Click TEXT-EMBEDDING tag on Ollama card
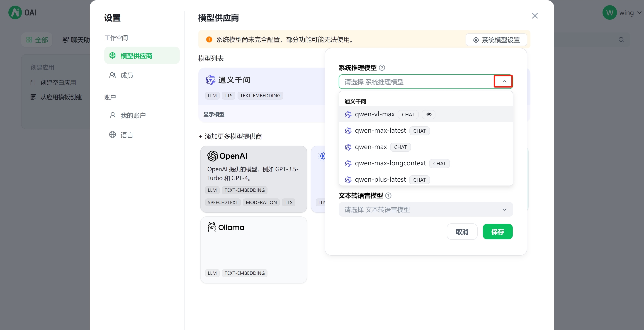Viewport: 644px width, 330px height. tap(244, 273)
